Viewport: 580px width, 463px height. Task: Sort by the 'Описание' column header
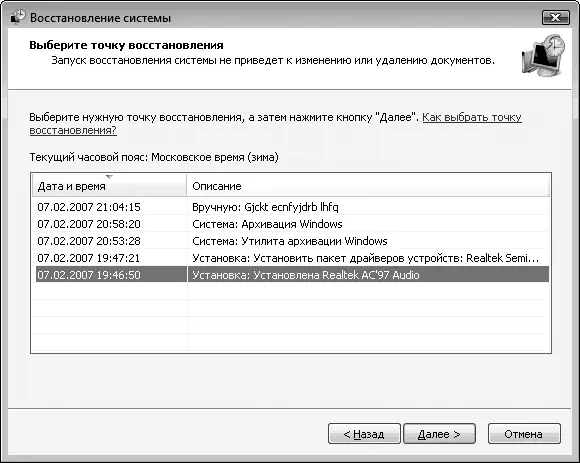[368, 186]
